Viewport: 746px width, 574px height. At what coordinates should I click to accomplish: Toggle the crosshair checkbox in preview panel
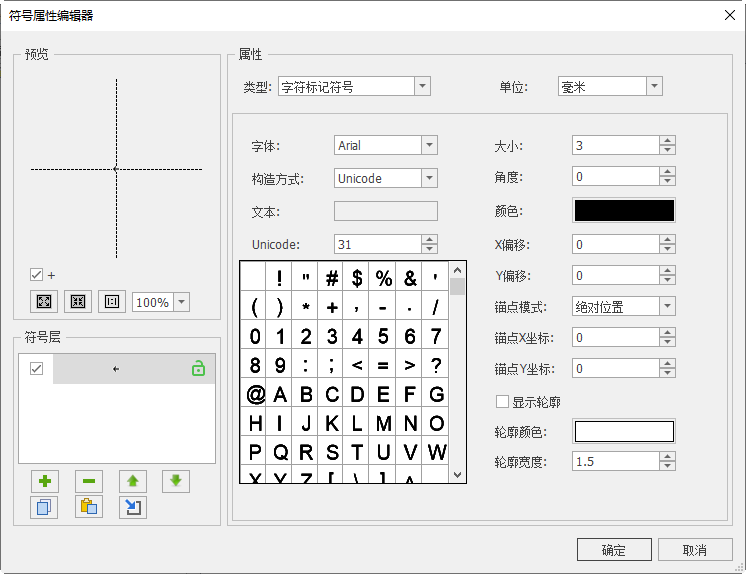coord(37,275)
